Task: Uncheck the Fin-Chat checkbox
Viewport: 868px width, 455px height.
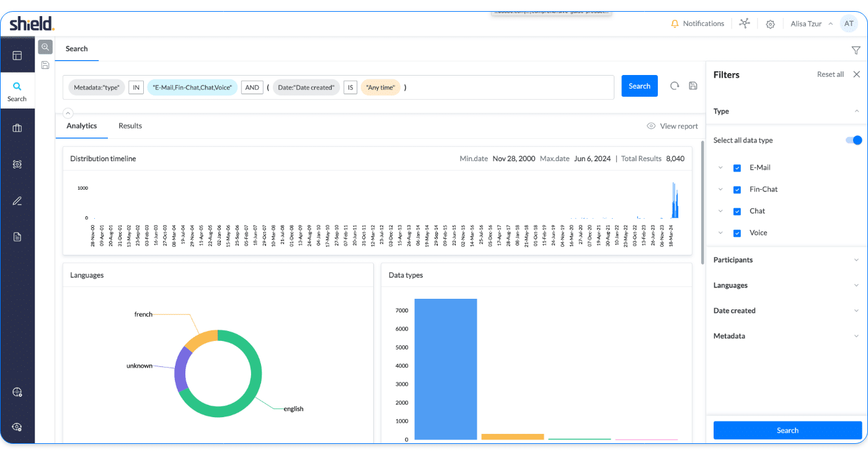Action: tap(737, 190)
